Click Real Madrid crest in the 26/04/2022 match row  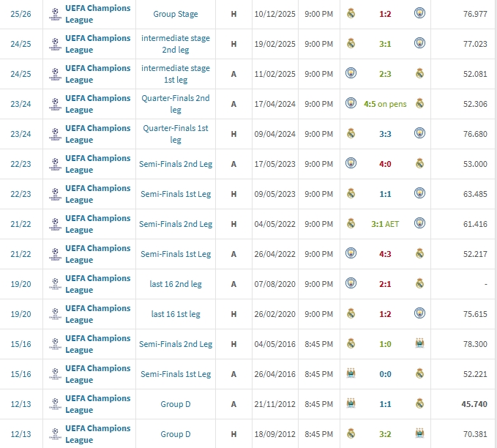tap(419, 254)
